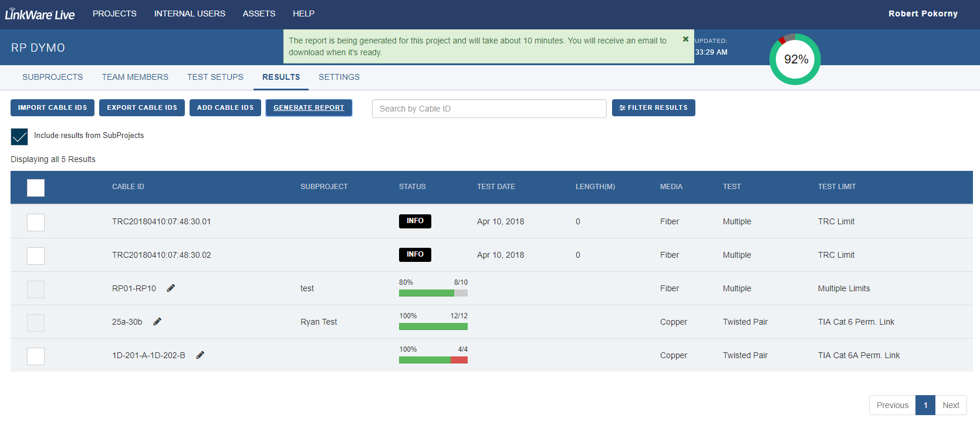Click edit pencil for 1D-201-A-1D-202-B
980x421 pixels.
pos(200,355)
